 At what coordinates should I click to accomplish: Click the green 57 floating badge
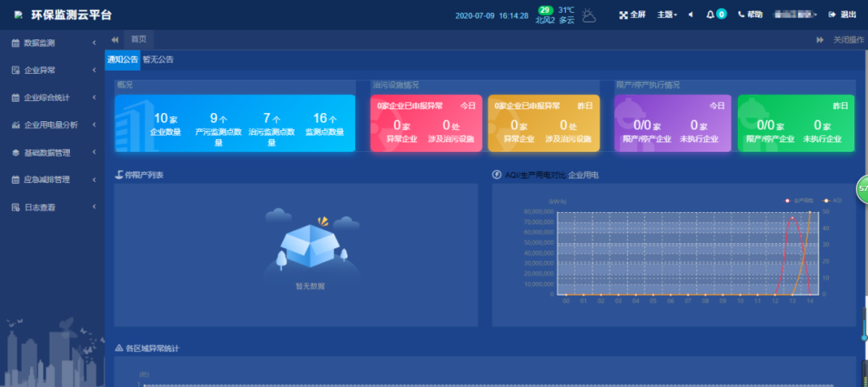pos(862,188)
